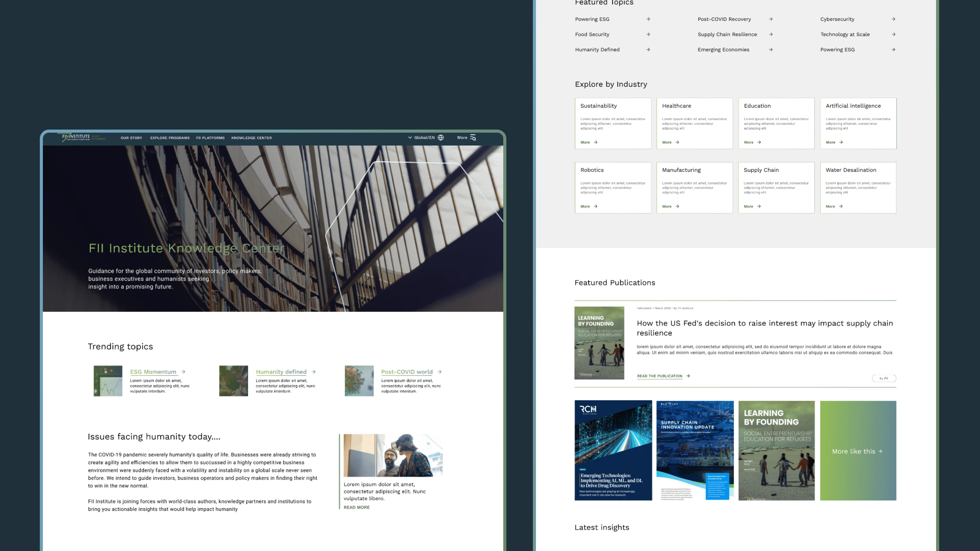The image size is (980, 551).
Task: Open the ESG Momentum chart thumbnail
Action: click(x=108, y=381)
